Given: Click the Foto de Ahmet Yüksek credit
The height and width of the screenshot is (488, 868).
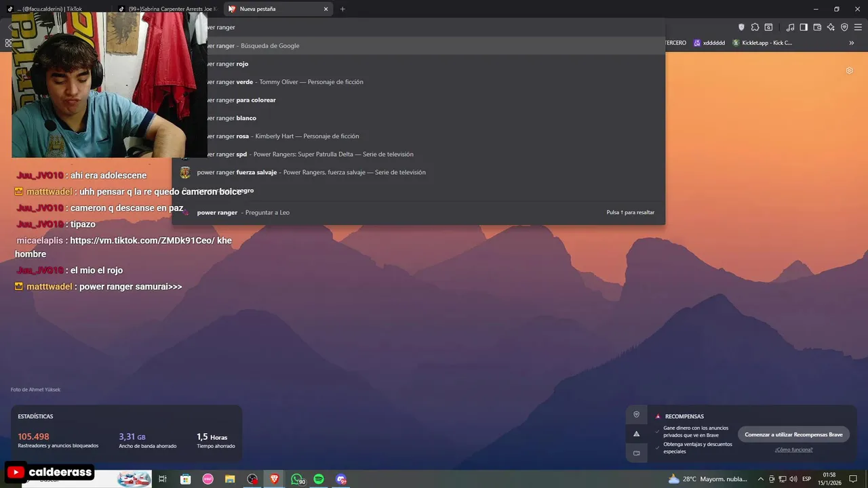Looking at the screenshot, I should click(x=35, y=390).
